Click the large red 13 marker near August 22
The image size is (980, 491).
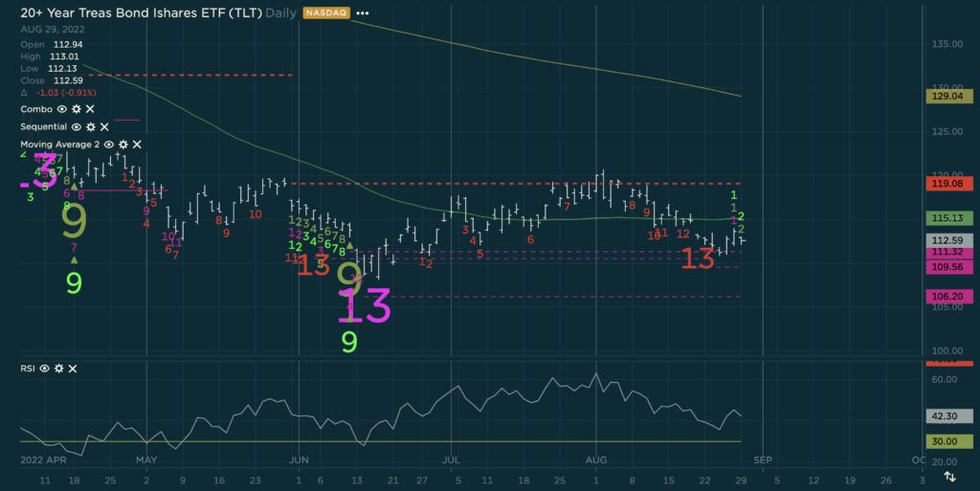[697, 258]
